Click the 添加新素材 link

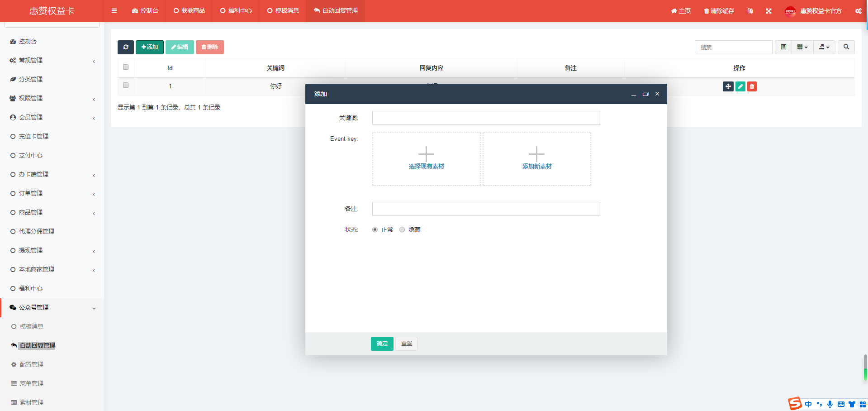tap(537, 167)
